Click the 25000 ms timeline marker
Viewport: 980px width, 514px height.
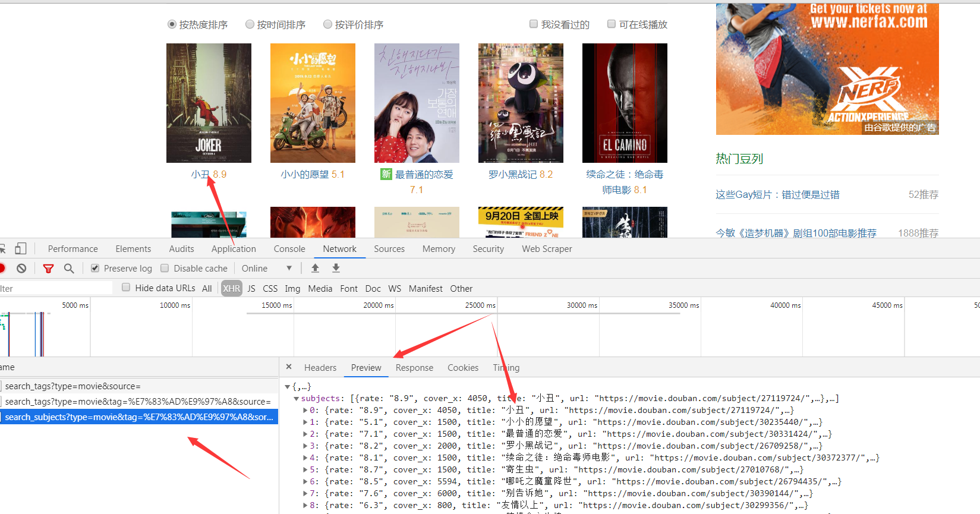[480, 305]
